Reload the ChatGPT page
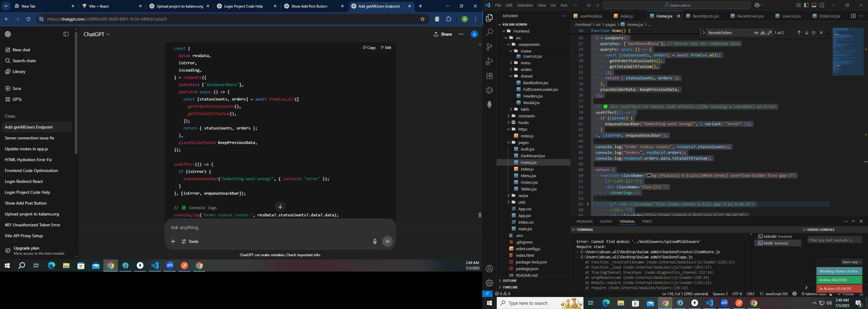The width and height of the screenshot is (868, 309). click(x=28, y=19)
